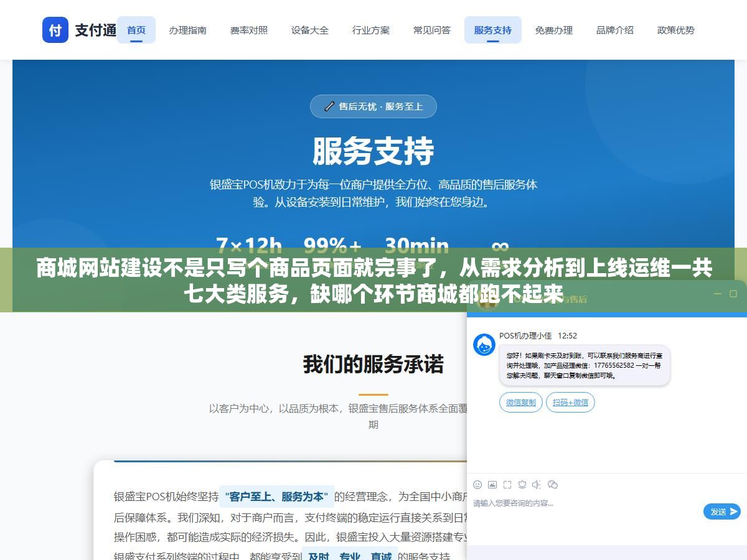Click the 服务支持 hero heading
Screen dimensions: 747x560
point(374,151)
